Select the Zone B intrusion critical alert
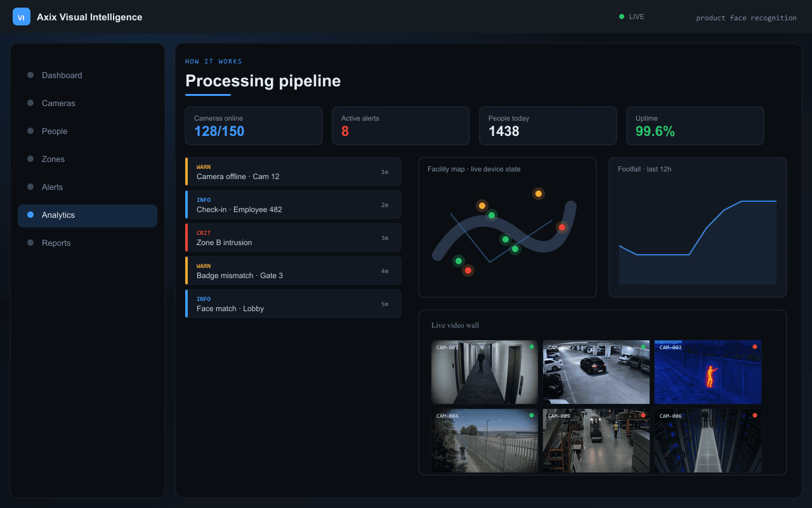This screenshot has height=508, width=812. click(293, 237)
